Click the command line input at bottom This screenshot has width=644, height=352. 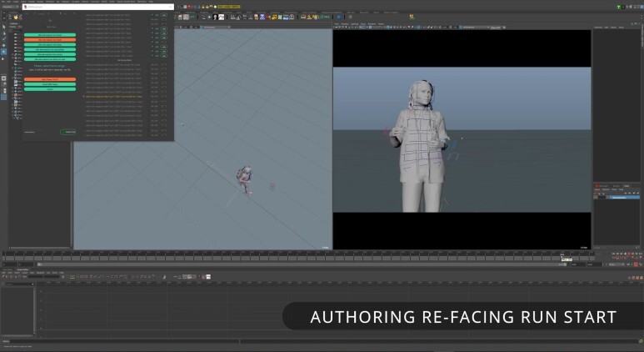[x=124, y=341]
